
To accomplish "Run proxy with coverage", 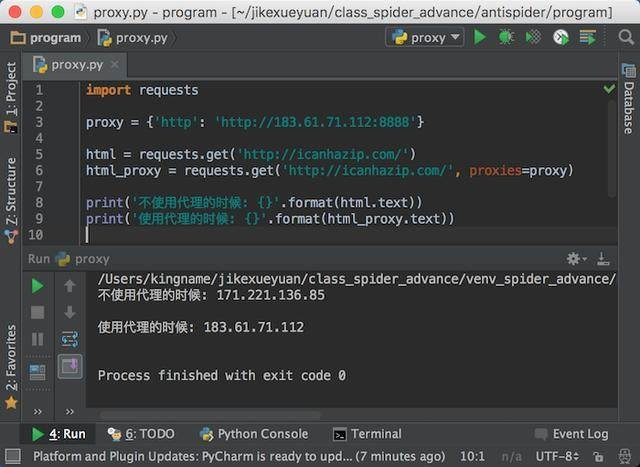I will tap(534, 37).
